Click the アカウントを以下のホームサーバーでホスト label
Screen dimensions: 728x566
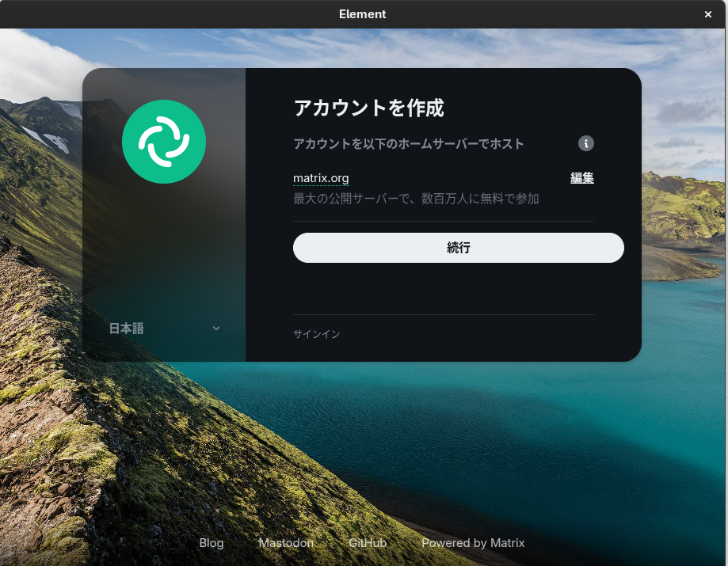coord(409,144)
